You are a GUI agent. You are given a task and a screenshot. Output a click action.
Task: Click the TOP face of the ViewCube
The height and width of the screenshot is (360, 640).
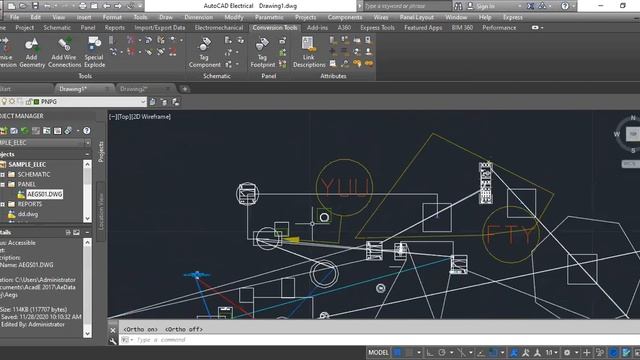(x=633, y=134)
